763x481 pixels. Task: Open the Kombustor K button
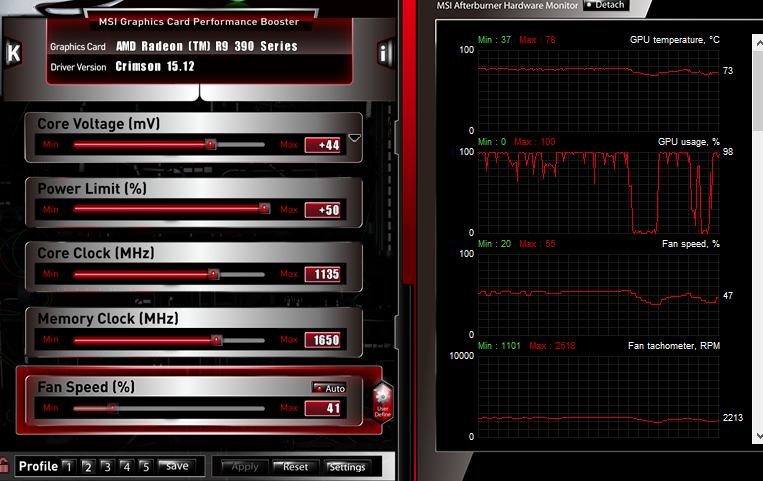(x=13, y=54)
